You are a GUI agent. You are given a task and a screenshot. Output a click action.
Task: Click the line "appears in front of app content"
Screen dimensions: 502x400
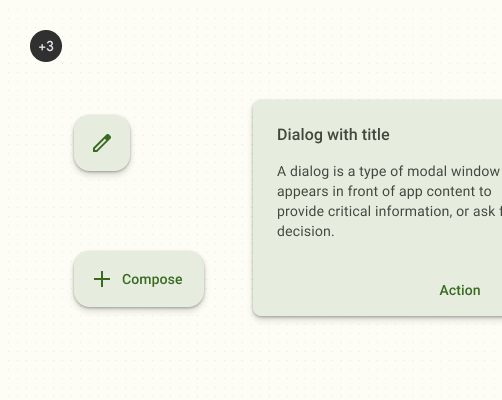(384, 191)
